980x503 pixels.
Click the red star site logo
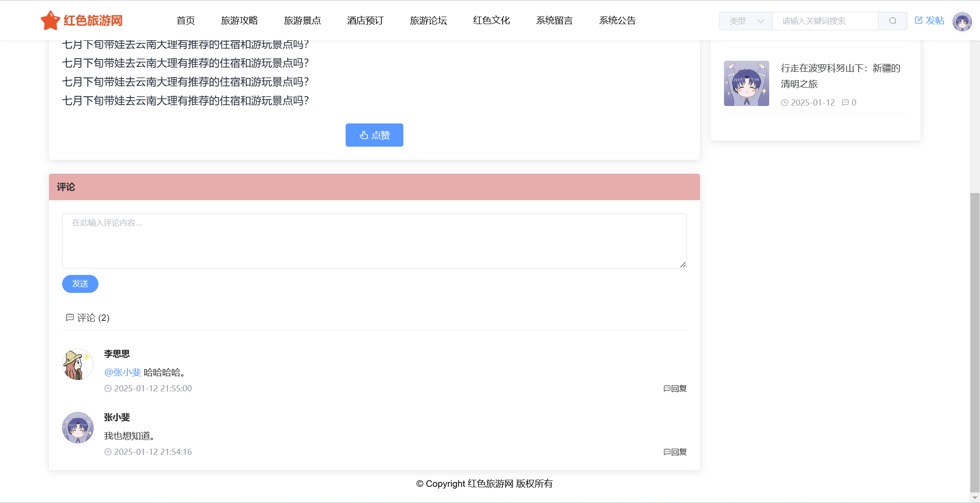[50, 21]
